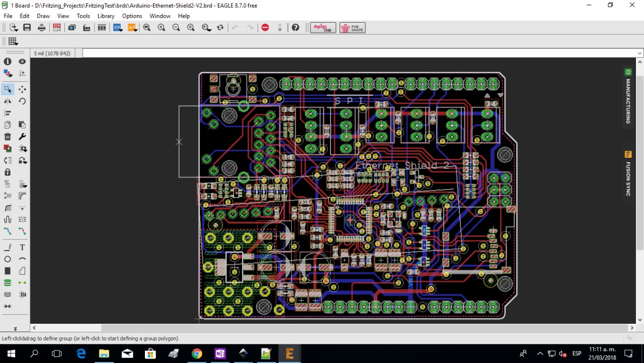Select the Line draw tool
This screenshot has height=363, width=644.
tap(8, 247)
